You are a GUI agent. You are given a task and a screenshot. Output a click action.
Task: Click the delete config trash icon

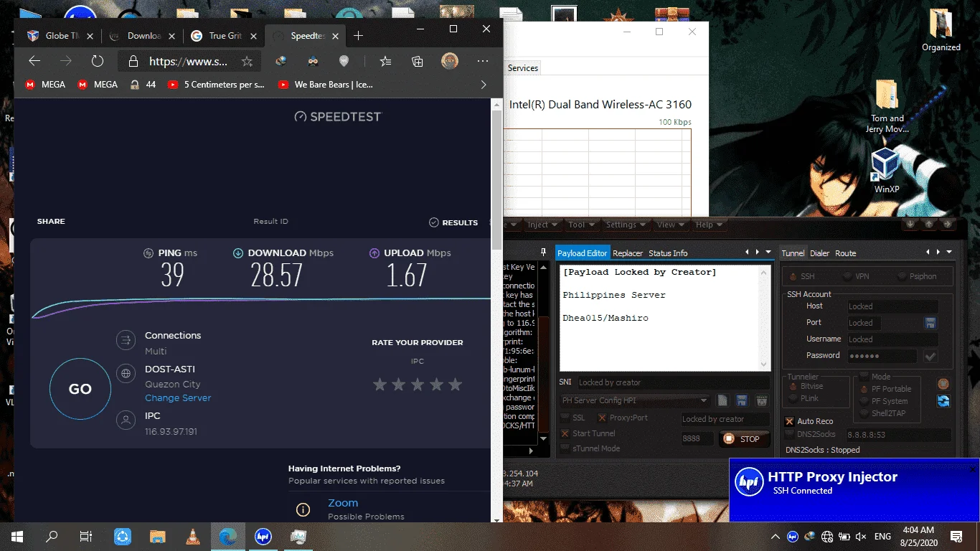click(x=760, y=400)
